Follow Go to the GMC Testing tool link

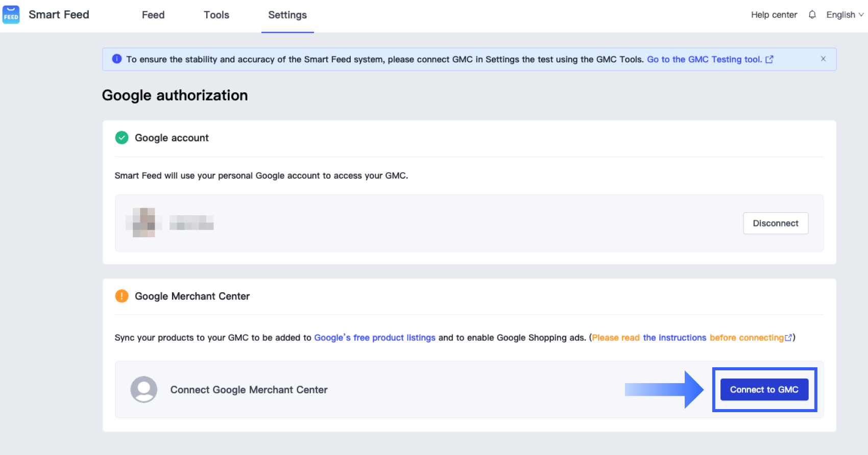(x=705, y=59)
